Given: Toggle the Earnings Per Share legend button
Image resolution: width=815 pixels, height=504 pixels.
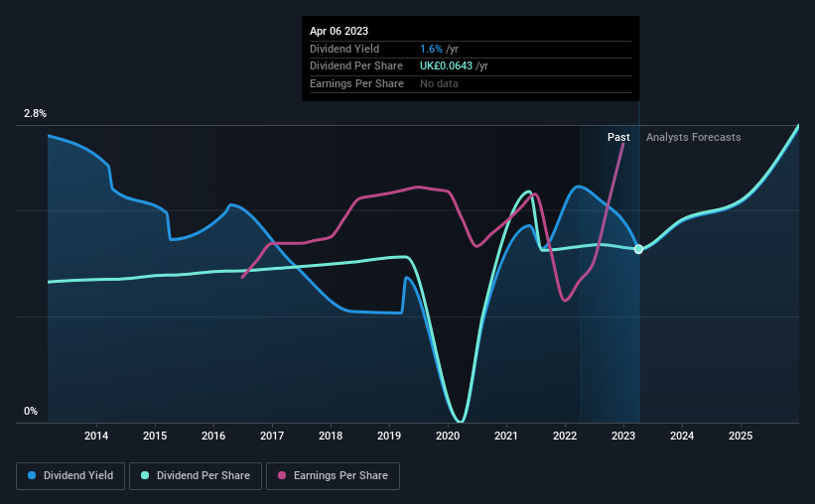Looking at the screenshot, I should pyautogui.click(x=333, y=476).
